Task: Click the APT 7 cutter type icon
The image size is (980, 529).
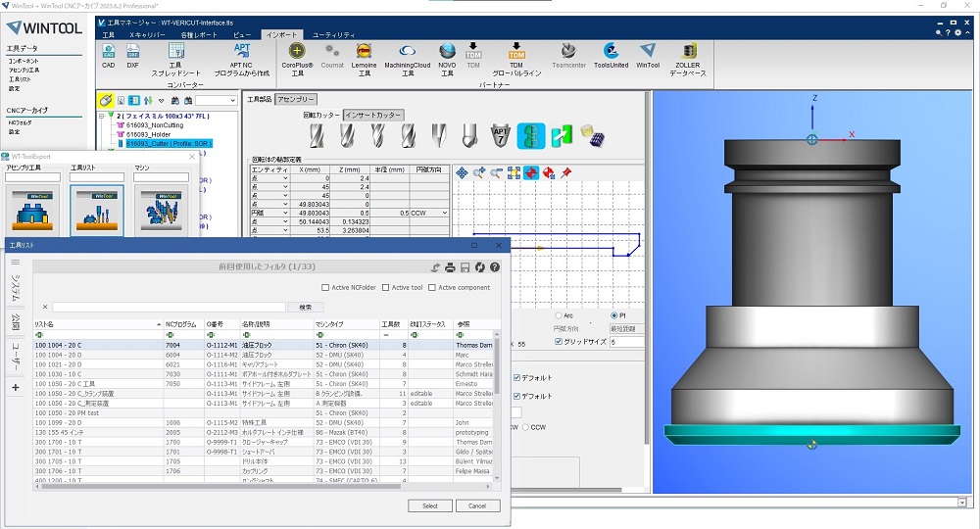Action: [499, 135]
